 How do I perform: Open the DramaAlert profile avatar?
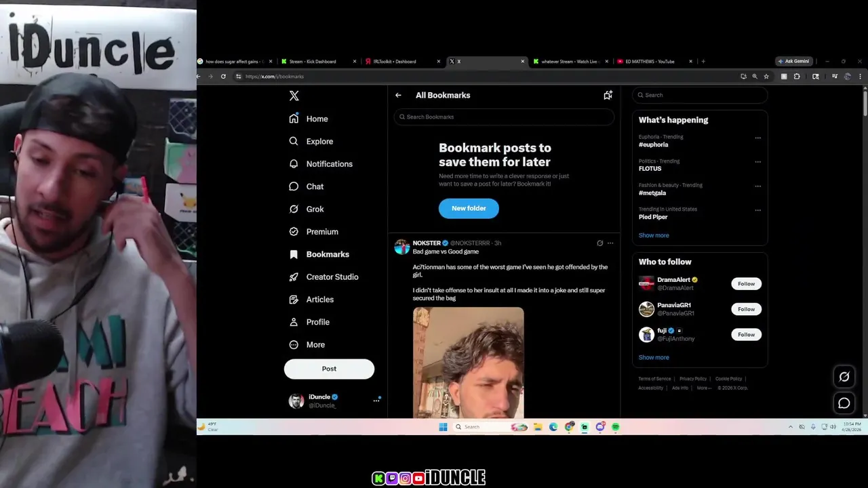[x=646, y=283]
